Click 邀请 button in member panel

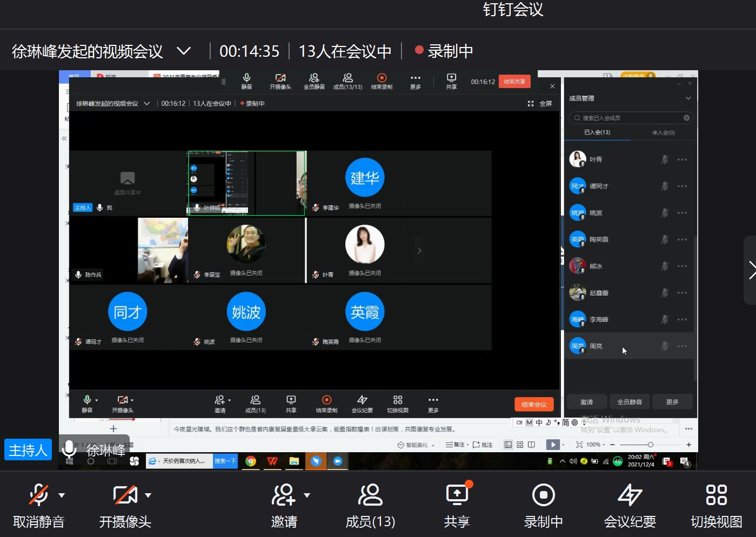tap(586, 402)
